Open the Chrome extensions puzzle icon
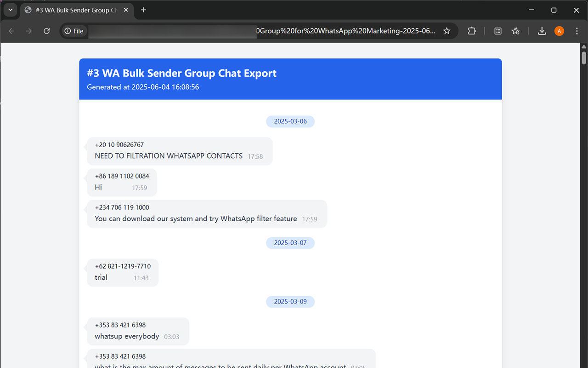The width and height of the screenshot is (588, 368). click(x=472, y=31)
